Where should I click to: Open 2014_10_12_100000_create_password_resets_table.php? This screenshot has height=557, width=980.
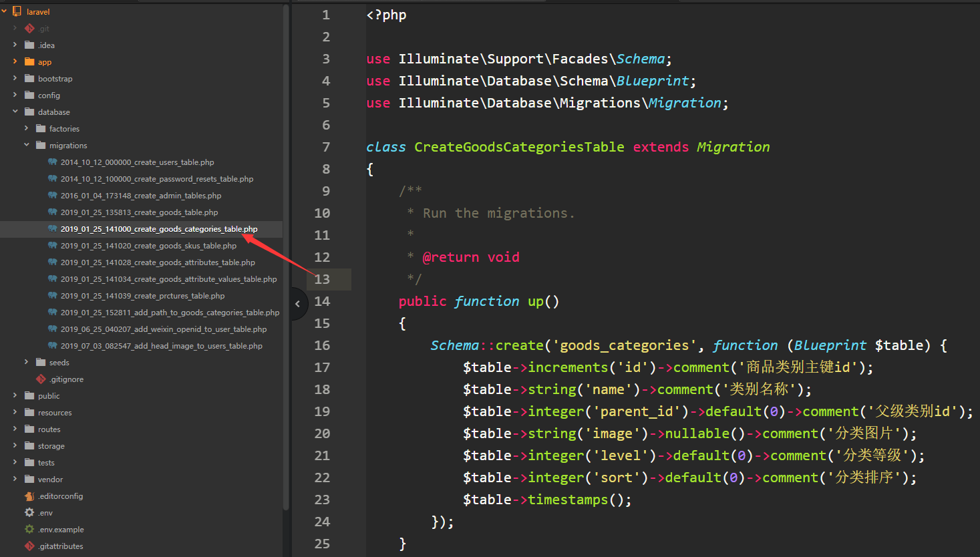[157, 179]
